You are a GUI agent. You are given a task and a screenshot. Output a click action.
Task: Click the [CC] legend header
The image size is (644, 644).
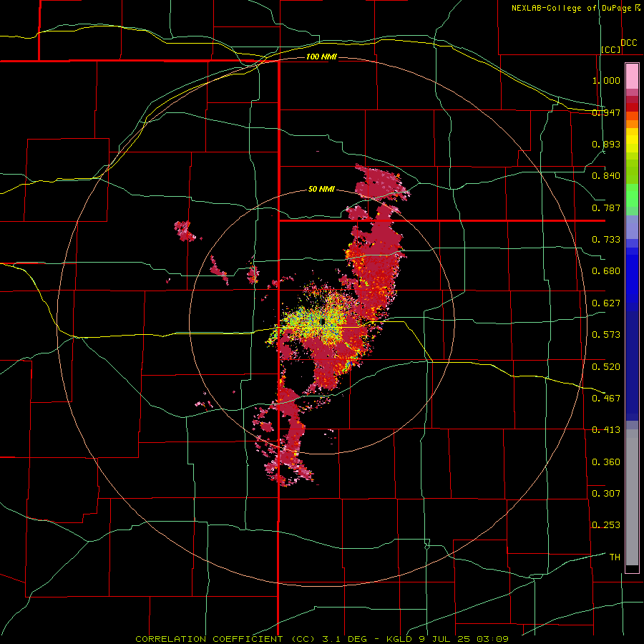pos(611,49)
